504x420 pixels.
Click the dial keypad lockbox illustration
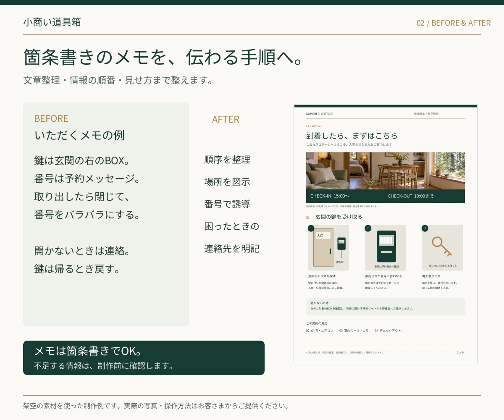(386, 247)
